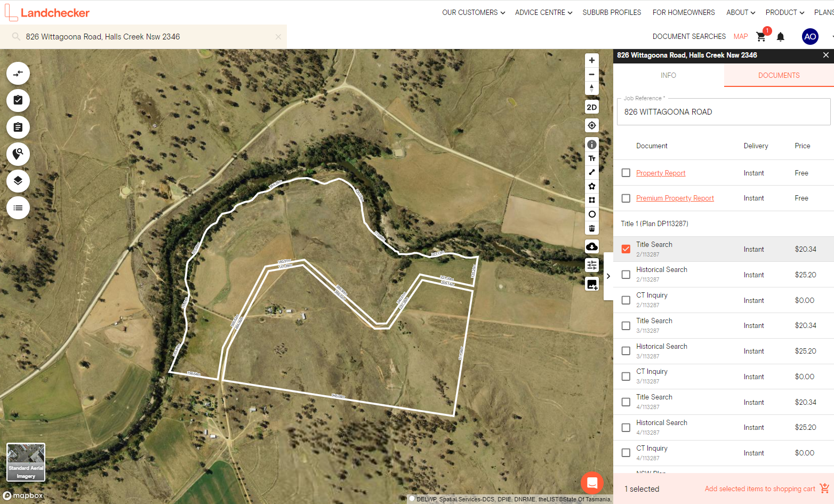The width and height of the screenshot is (834, 504).
Task: Expand the Our Customers menu
Action: [x=474, y=12]
